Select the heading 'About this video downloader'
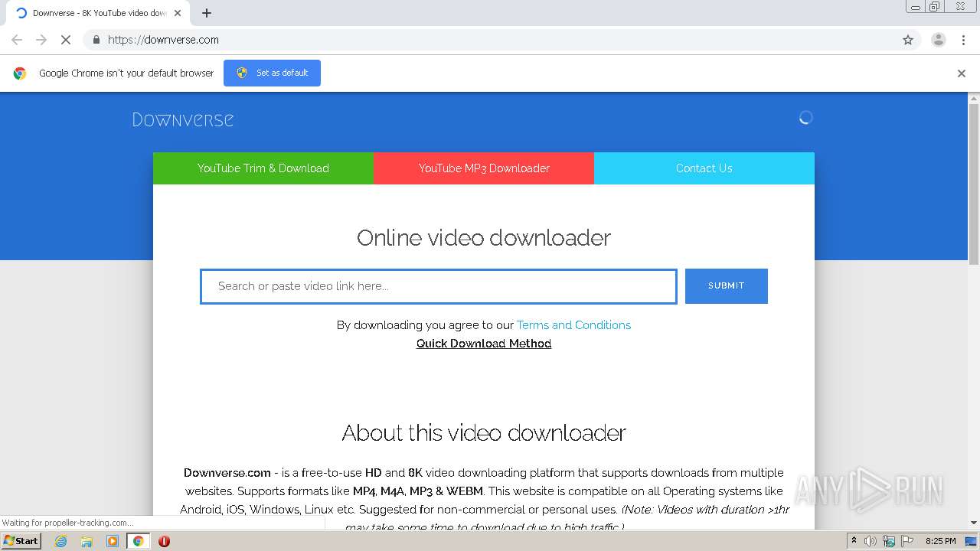The image size is (980, 551). click(484, 433)
